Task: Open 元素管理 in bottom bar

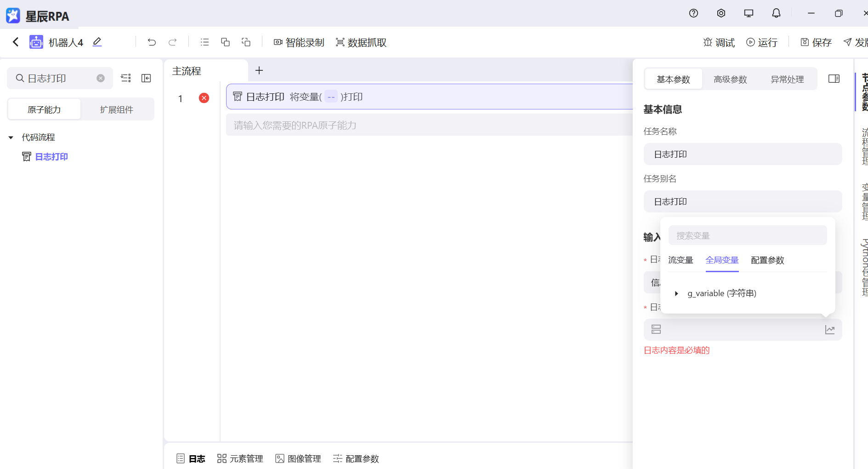Action: pyautogui.click(x=240, y=458)
